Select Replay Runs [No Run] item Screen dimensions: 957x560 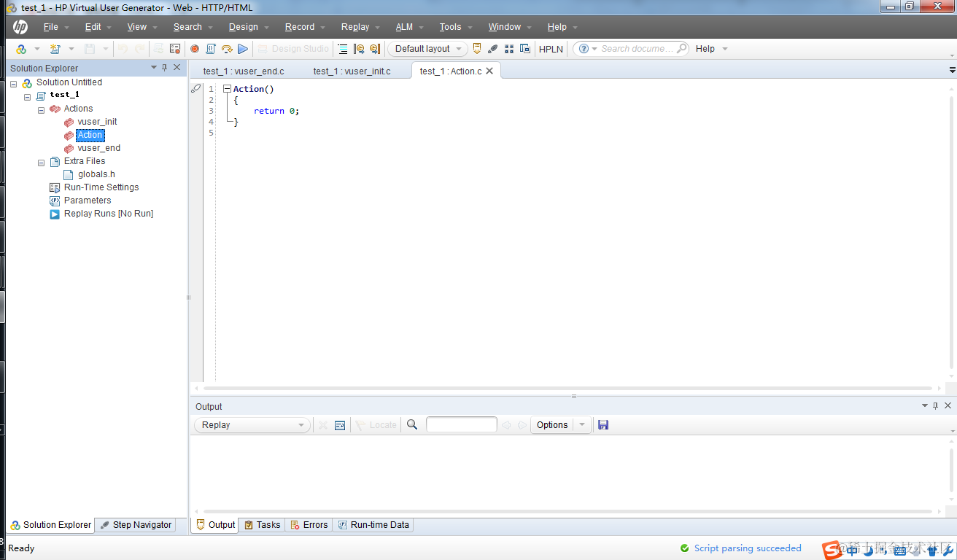coord(108,214)
